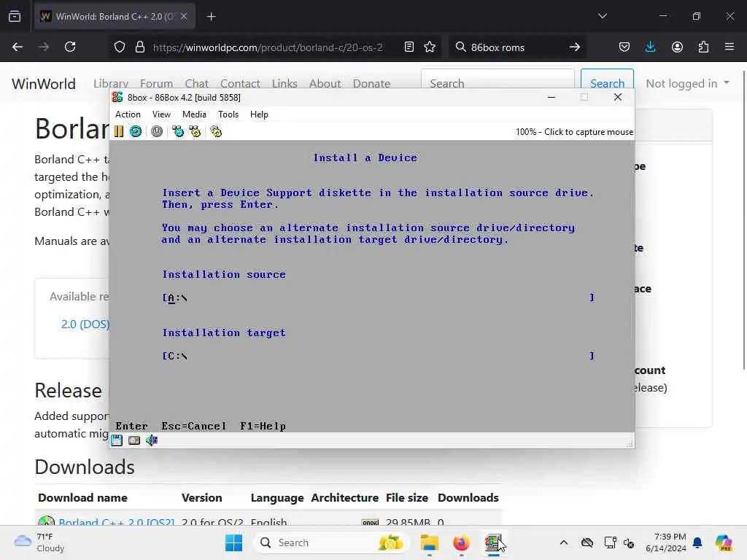Click the search go arrow in Firefox
747x560 pixels.
point(575,47)
